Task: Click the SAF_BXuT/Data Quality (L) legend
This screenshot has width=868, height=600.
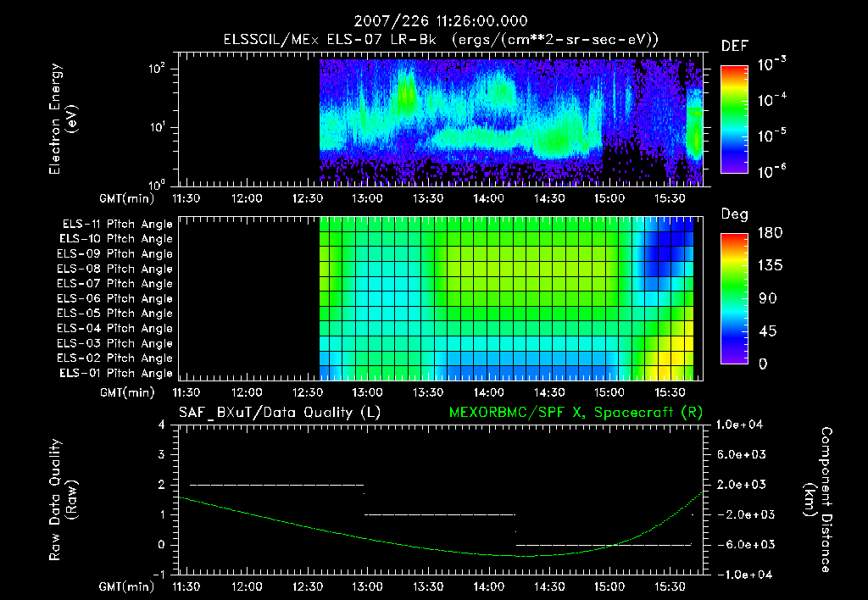Action: 280,413
